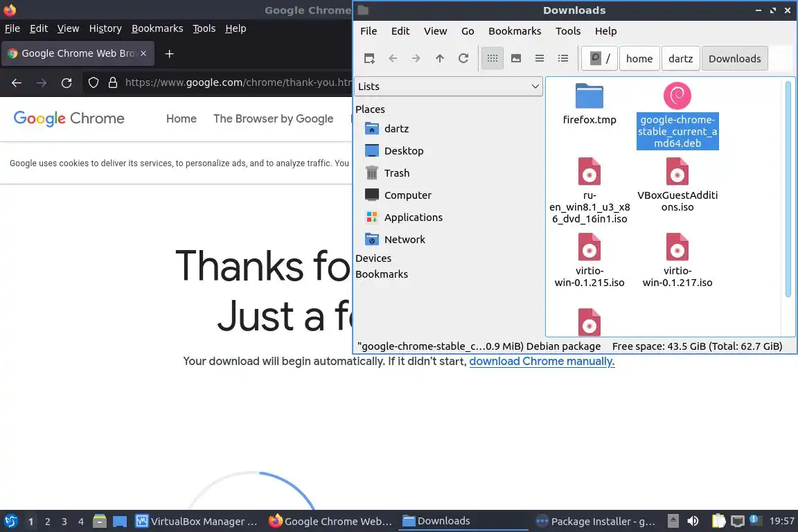Select the google-chrome-stable deb package file
The image size is (798, 532).
coord(677,116)
